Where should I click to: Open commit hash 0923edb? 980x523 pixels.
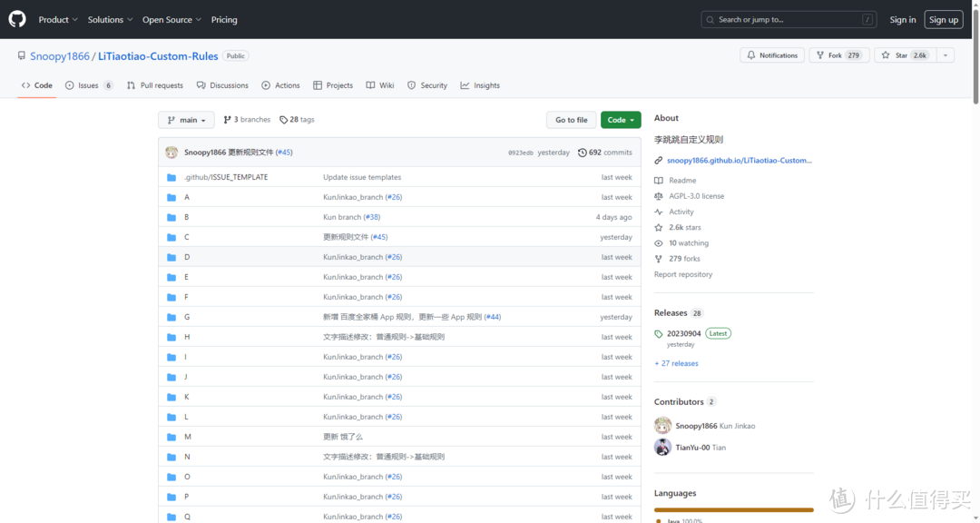(x=521, y=153)
